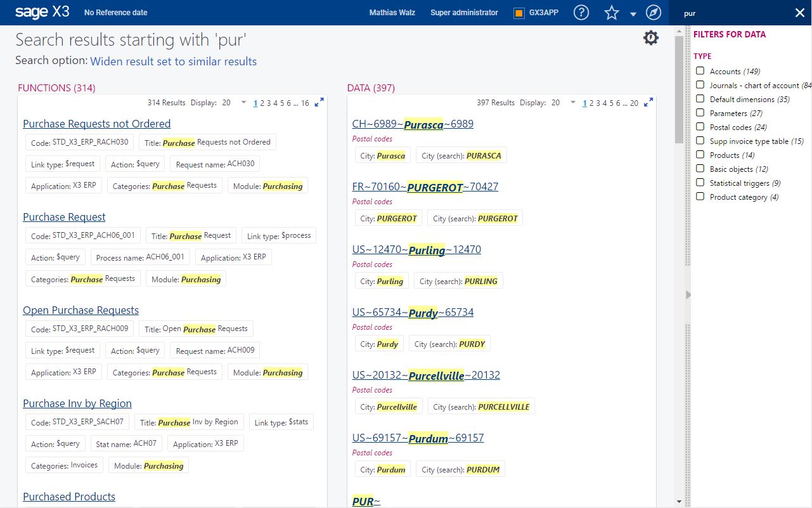Go to page 2 of Functions results
The height and width of the screenshot is (508, 812).
pos(262,103)
